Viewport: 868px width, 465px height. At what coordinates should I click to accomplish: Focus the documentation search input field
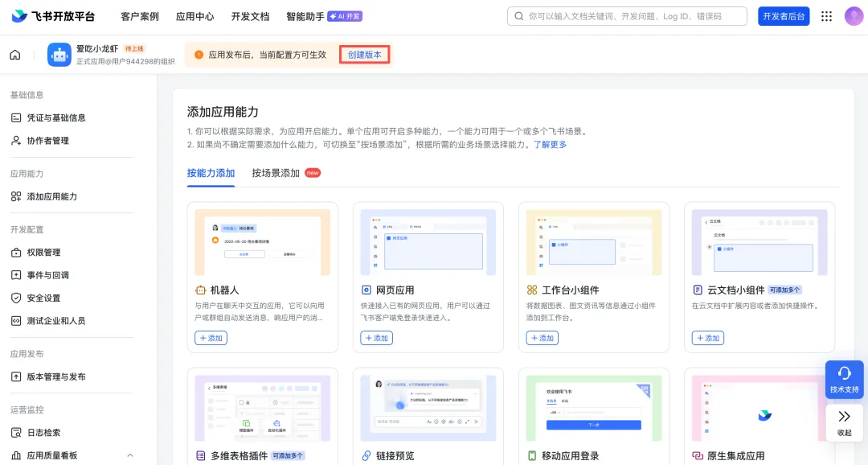(627, 17)
